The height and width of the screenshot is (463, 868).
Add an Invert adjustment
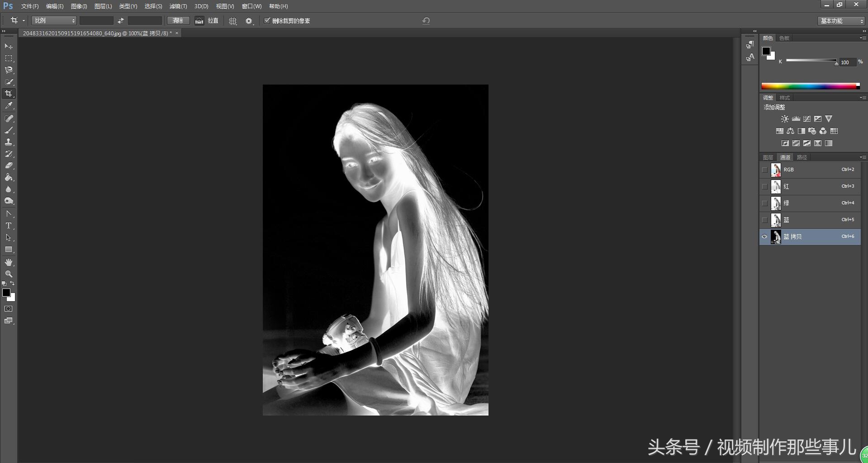(785, 143)
